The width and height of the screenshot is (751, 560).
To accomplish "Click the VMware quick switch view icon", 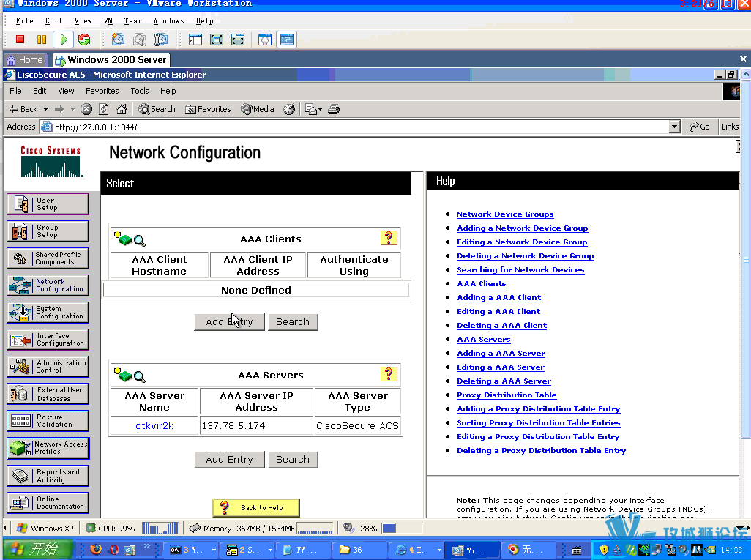I will [238, 40].
